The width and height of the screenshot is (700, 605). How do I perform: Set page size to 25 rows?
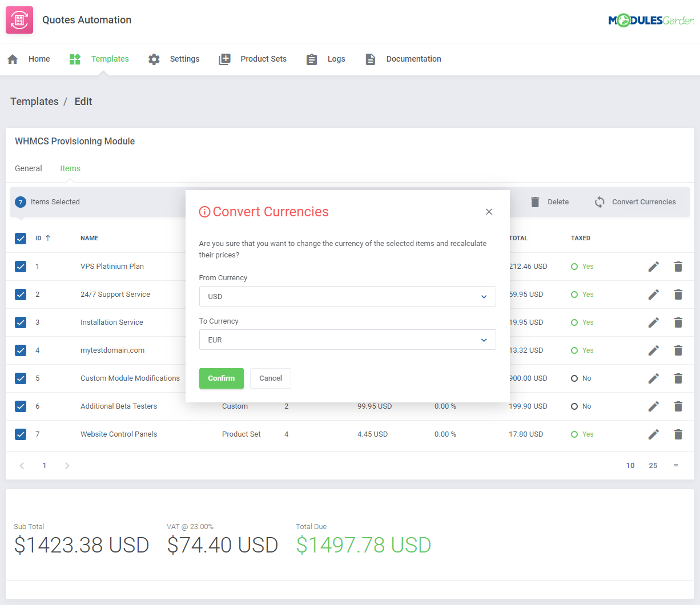[x=653, y=465]
